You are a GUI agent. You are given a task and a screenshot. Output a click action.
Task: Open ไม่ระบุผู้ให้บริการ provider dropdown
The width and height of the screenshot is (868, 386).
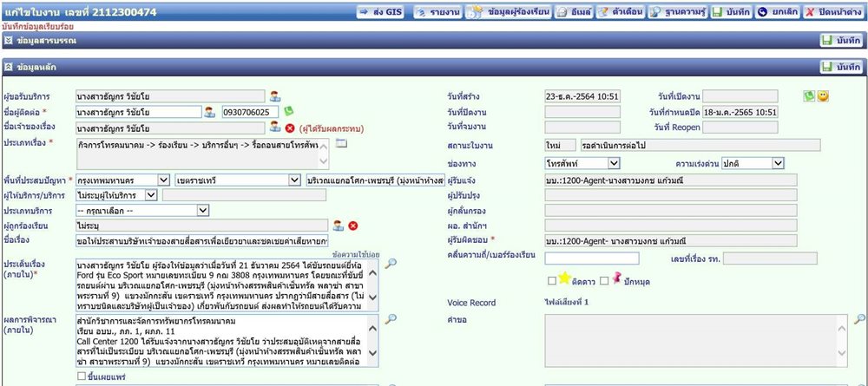click(117, 195)
